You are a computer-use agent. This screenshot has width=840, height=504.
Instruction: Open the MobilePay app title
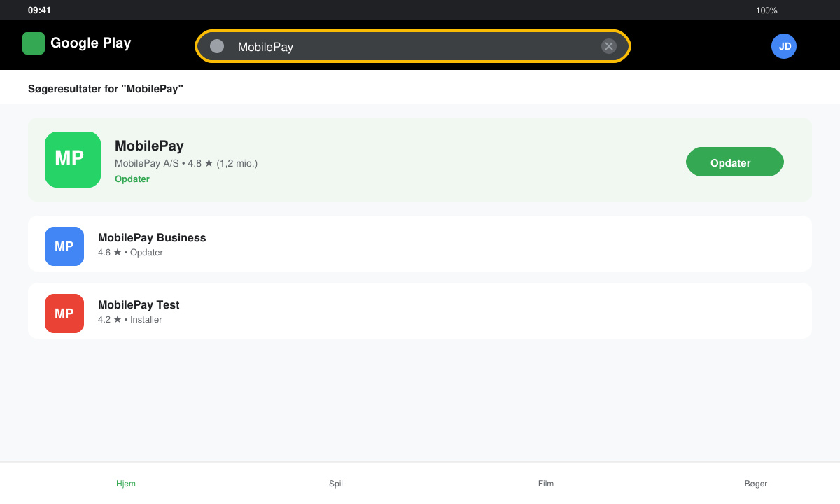coord(149,146)
